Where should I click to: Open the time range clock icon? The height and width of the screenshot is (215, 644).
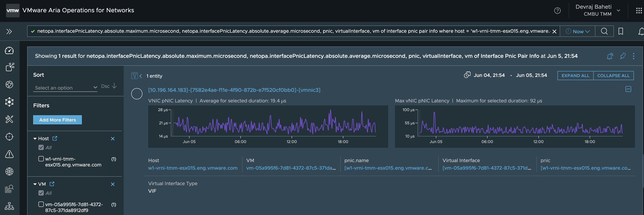point(467,75)
